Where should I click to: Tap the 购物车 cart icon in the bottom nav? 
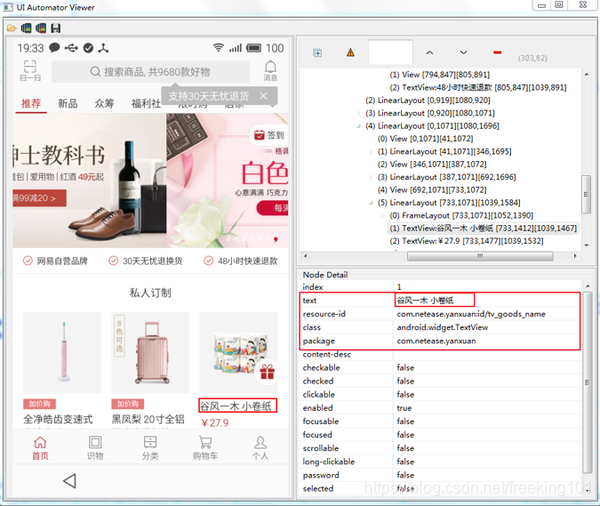pos(205,448)
